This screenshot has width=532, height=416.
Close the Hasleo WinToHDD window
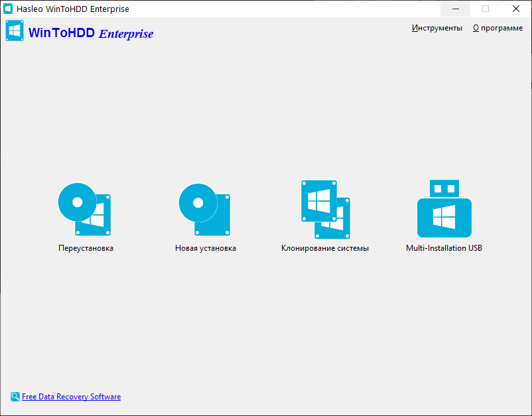coord(516,9)
